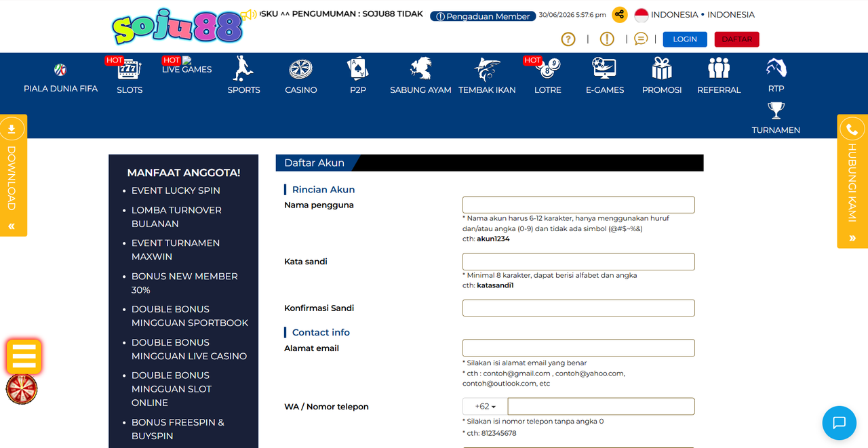Viewport: 868px width, 448px height.
Task: Open the Referral people icon
Action: point(719,68)
